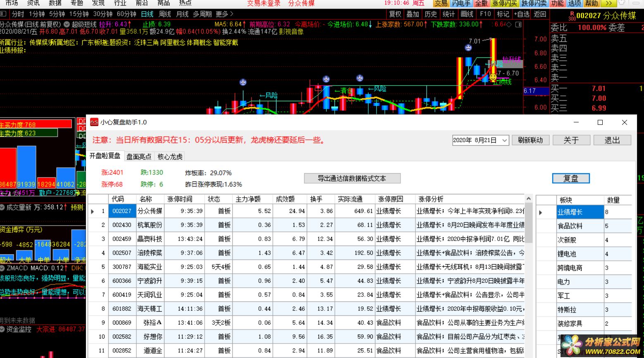Image resolution: width=644 pixels, height=358 pixels.
Task: Click the 涨停时间 column header
Action: tap(184, 199)
